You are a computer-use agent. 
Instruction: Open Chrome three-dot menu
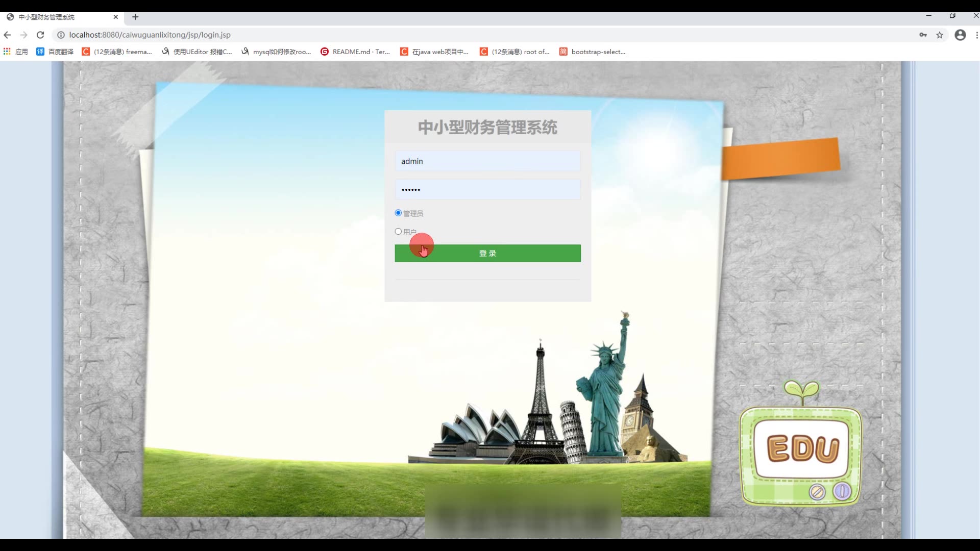pos(976,35)
